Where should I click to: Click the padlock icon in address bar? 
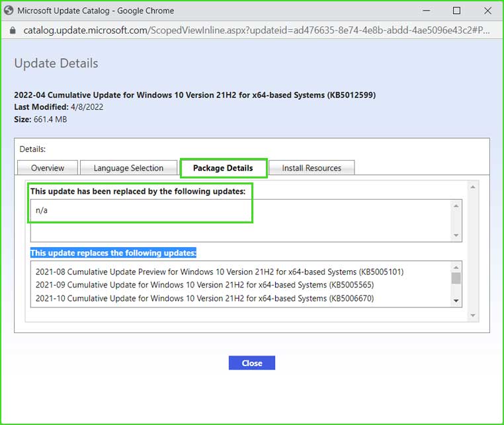[x=13, y=30]
